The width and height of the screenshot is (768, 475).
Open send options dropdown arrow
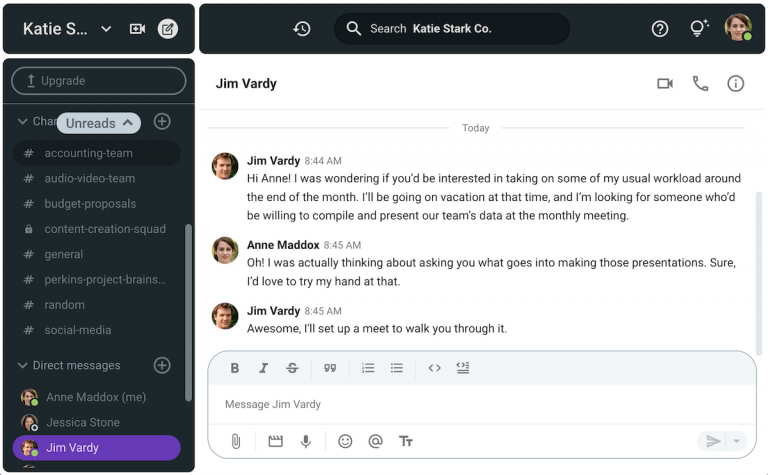[737, 441]
